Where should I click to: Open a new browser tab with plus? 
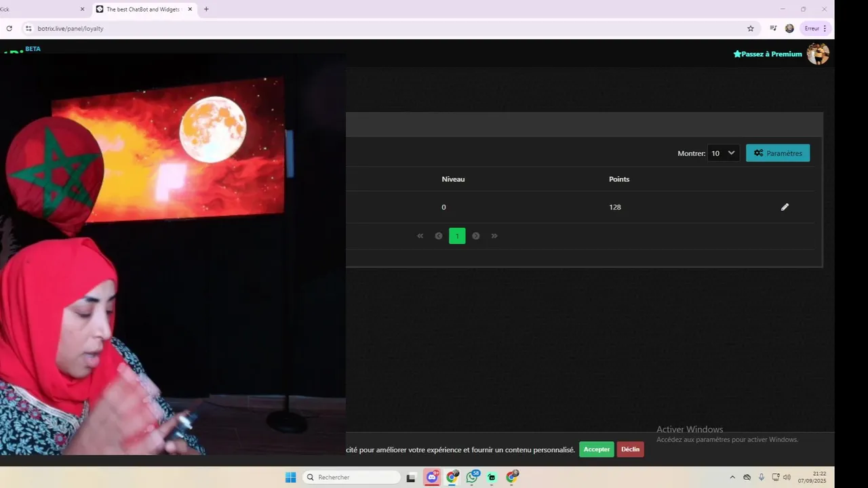click(x=206, y=9)
